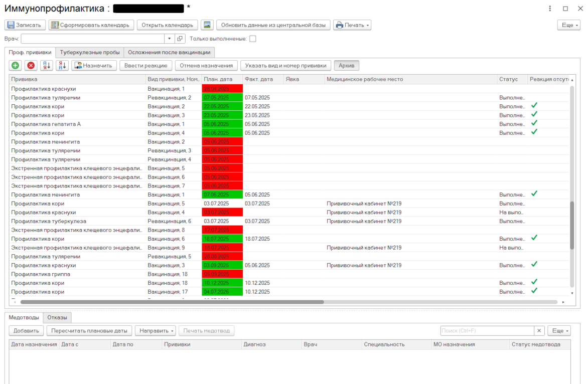The height and width of the screenshot is (384, 588).
Task: Click the Сформировать календарь button
Action: 91,25
